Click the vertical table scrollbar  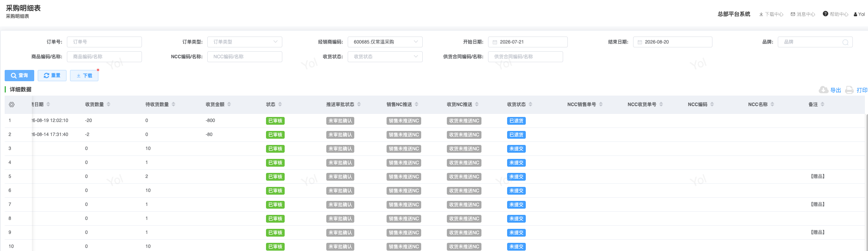point(866,183)
